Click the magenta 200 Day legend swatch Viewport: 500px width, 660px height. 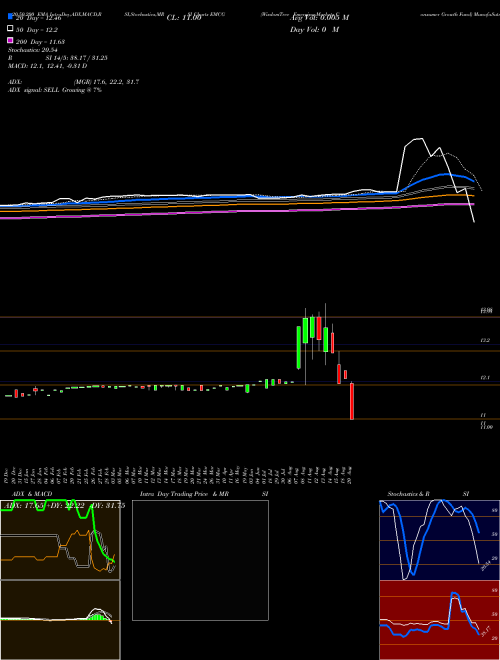coord(10,41)
